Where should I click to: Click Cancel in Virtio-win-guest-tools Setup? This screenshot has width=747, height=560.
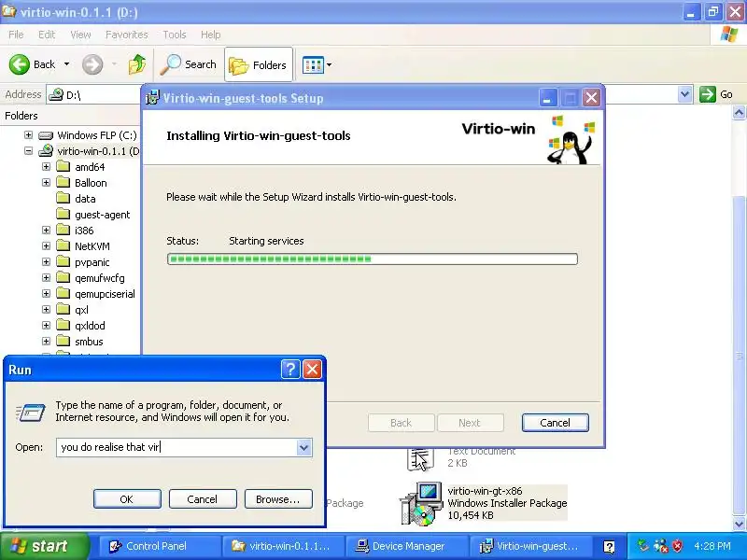[x=555, y=423]
